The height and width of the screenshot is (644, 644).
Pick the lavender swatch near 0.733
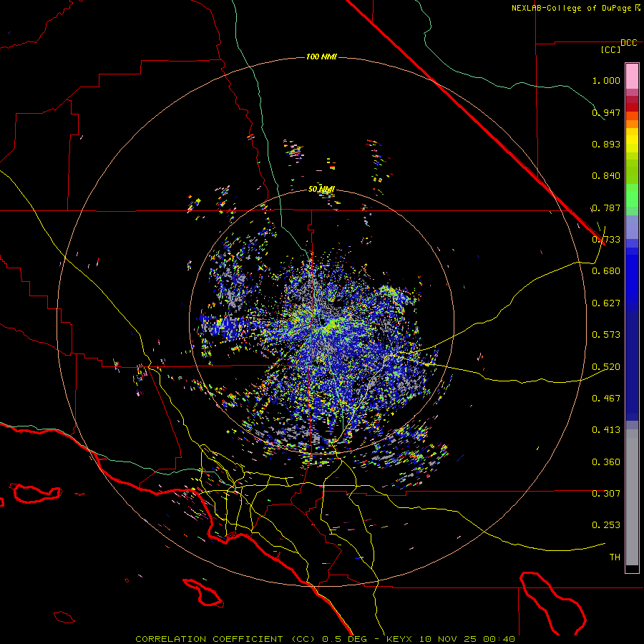(632, 228)
